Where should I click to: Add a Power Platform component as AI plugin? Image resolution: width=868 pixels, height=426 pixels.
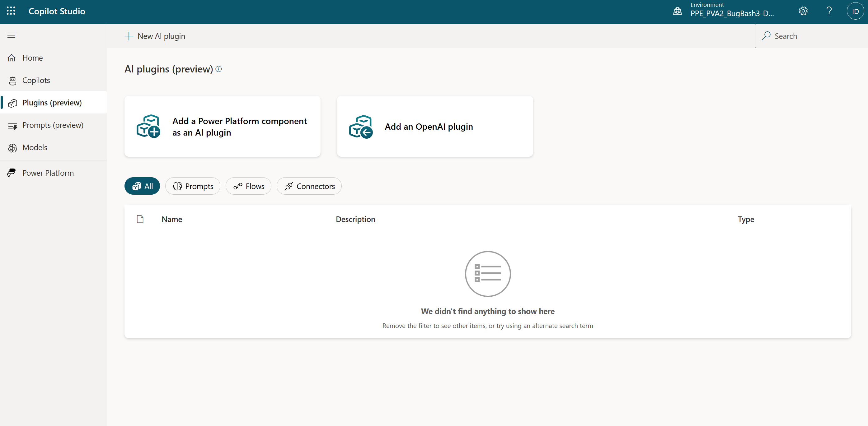coord(223,126)
